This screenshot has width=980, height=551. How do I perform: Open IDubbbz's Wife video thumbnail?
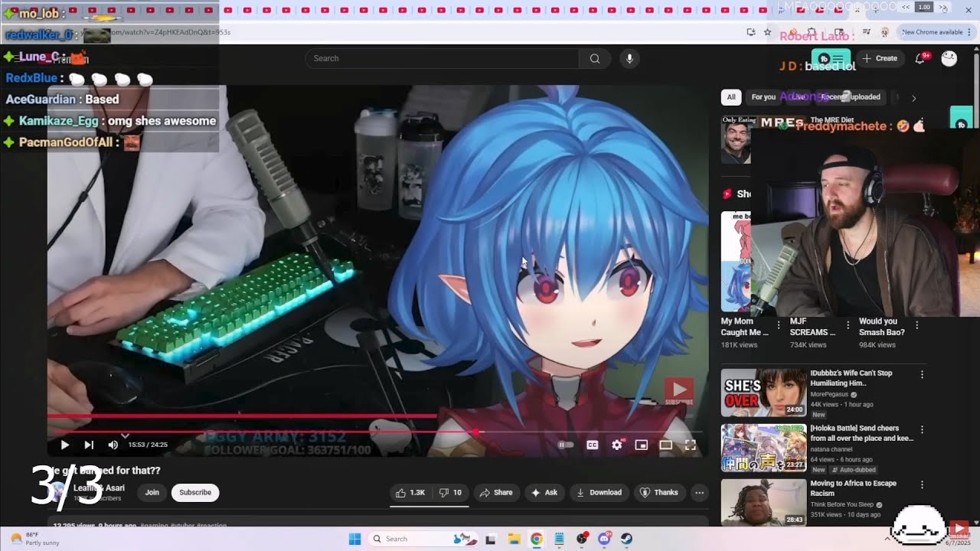[x=763, y=392]
